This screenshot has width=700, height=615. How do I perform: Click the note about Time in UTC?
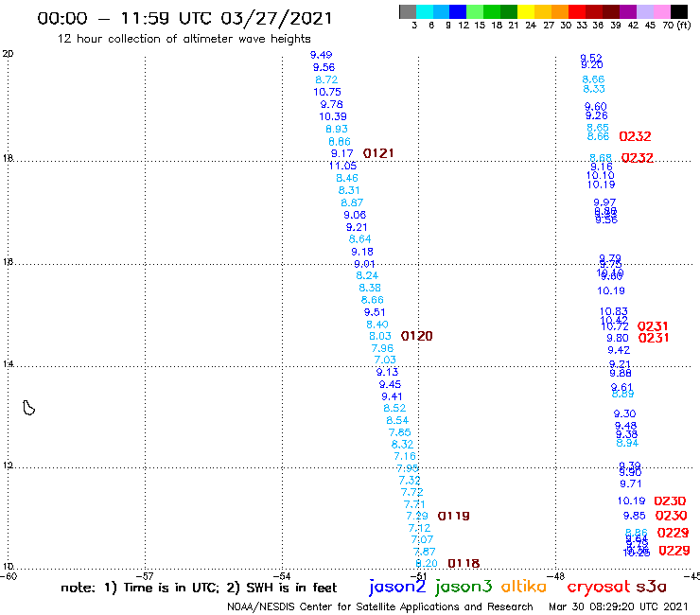199,588
